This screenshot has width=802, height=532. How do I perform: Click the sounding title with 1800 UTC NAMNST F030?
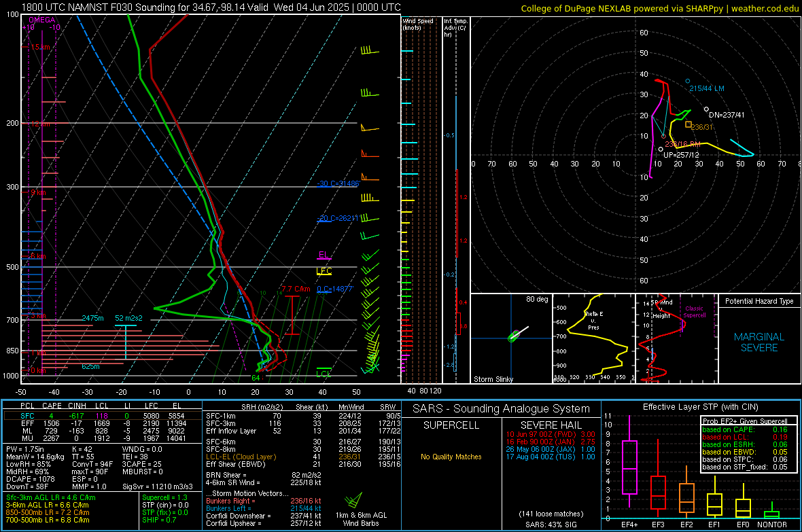coord(211,7)
